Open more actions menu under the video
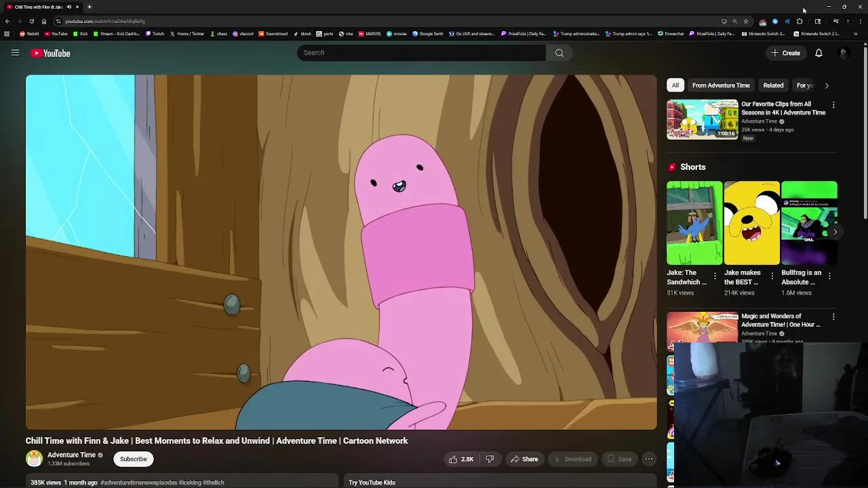The image size is (868, 488). tap(649, 459)
